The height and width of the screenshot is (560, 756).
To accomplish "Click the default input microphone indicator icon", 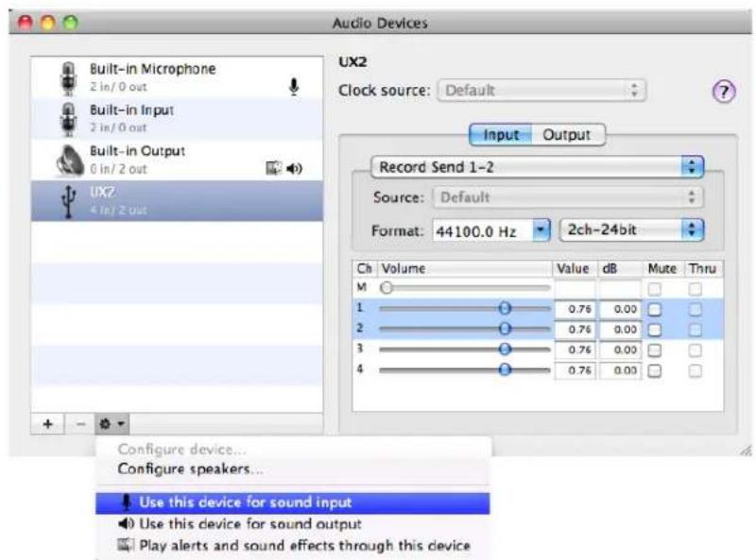I will 294,87.
